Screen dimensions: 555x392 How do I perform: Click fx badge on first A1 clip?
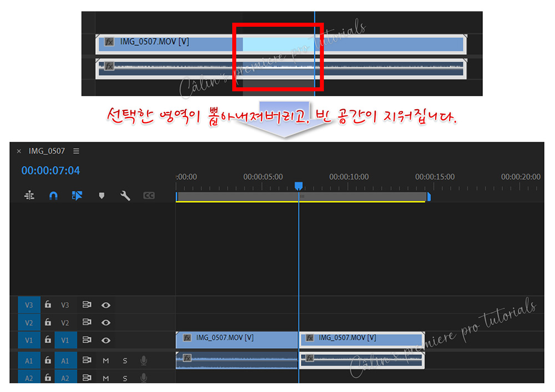(187, 358)
